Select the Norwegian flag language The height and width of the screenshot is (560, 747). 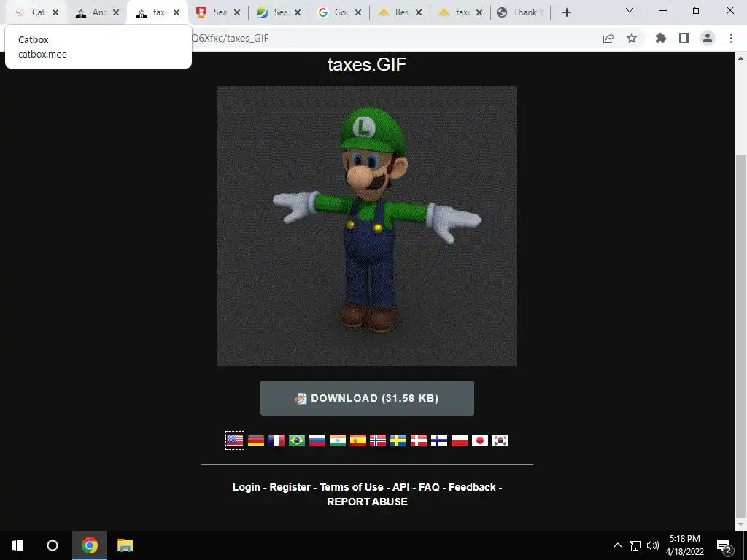(x=378, y=440)
